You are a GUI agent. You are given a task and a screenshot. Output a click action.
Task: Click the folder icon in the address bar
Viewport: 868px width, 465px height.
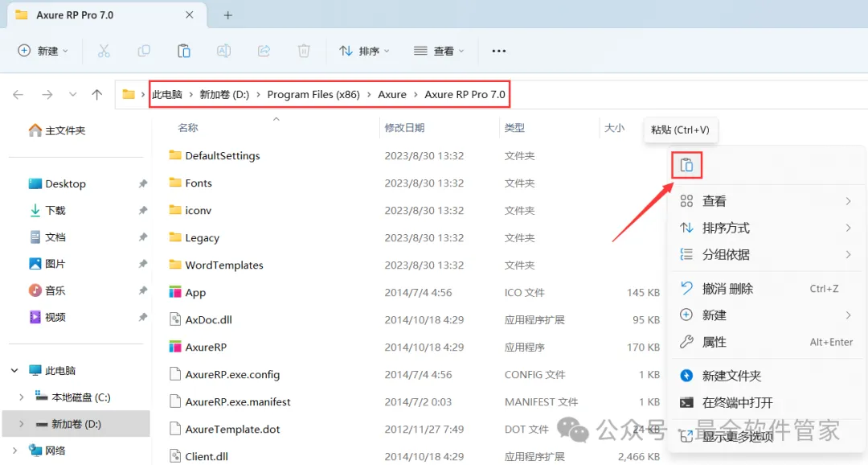click(129, 94)
